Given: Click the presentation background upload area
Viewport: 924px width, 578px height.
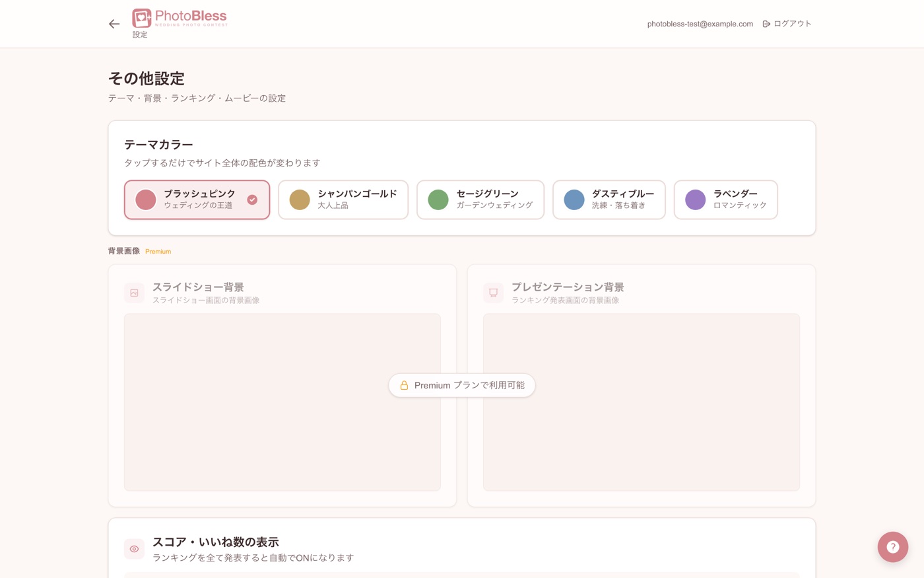Looking at the screenshot, I should [642, 402].
